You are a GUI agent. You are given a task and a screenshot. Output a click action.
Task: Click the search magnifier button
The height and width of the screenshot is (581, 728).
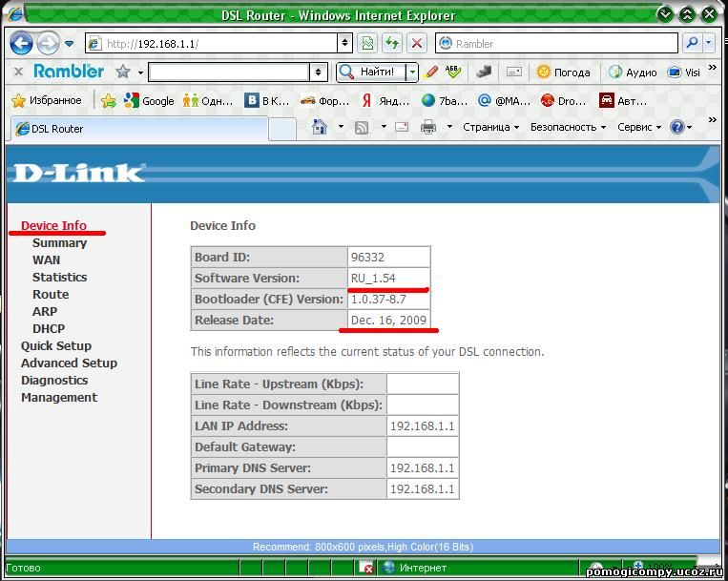click(692, 44)
